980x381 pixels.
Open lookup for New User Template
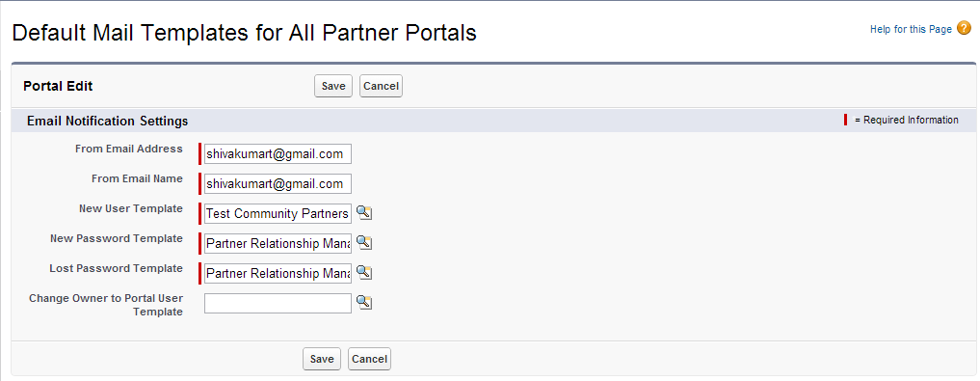[x=364, y=213]
